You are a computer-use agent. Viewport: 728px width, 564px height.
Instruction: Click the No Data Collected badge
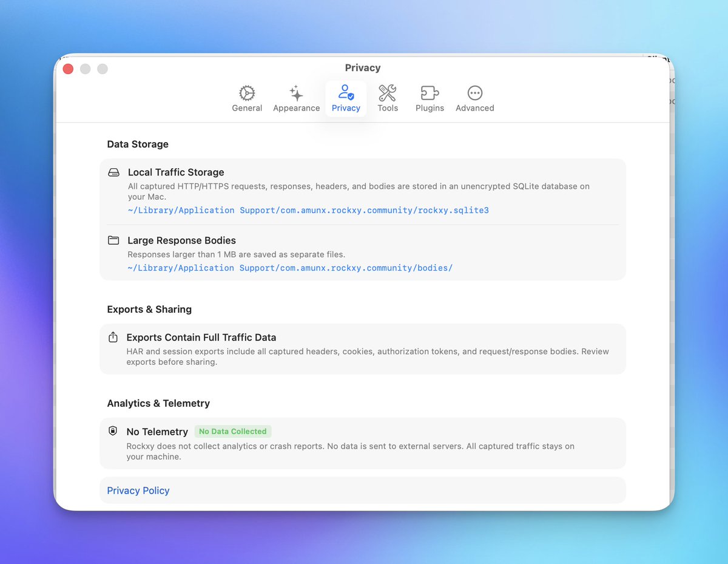(x=233, y=432)
